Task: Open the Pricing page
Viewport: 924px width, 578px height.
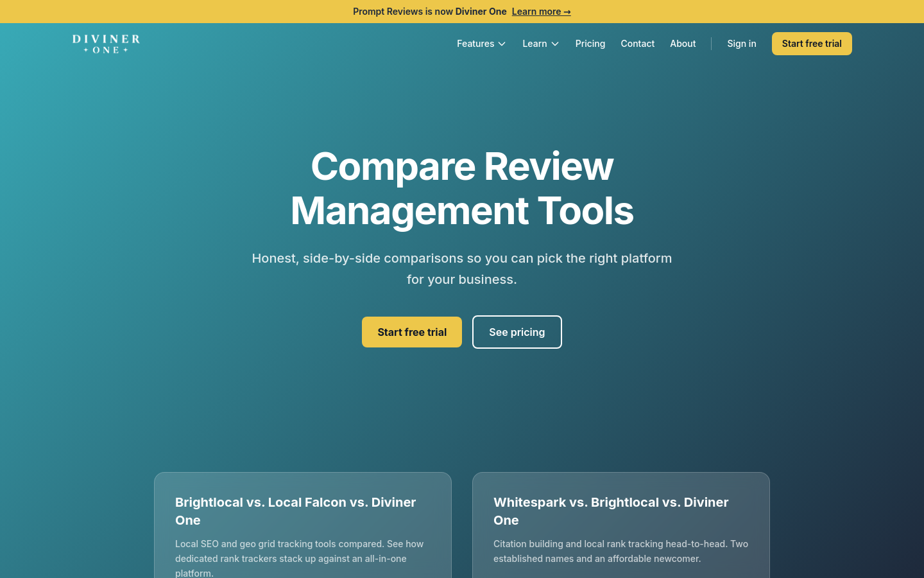Action: pyautogui.click(x=590, y=44)
